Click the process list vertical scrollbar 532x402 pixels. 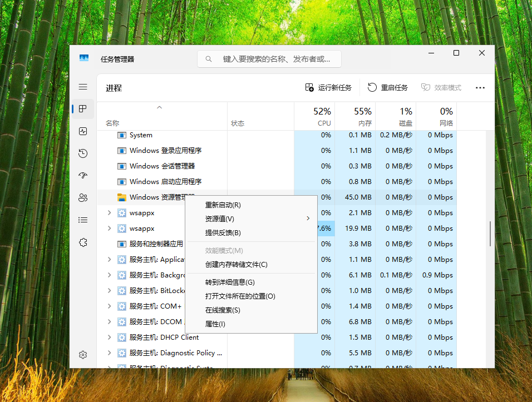pos(490,234)
